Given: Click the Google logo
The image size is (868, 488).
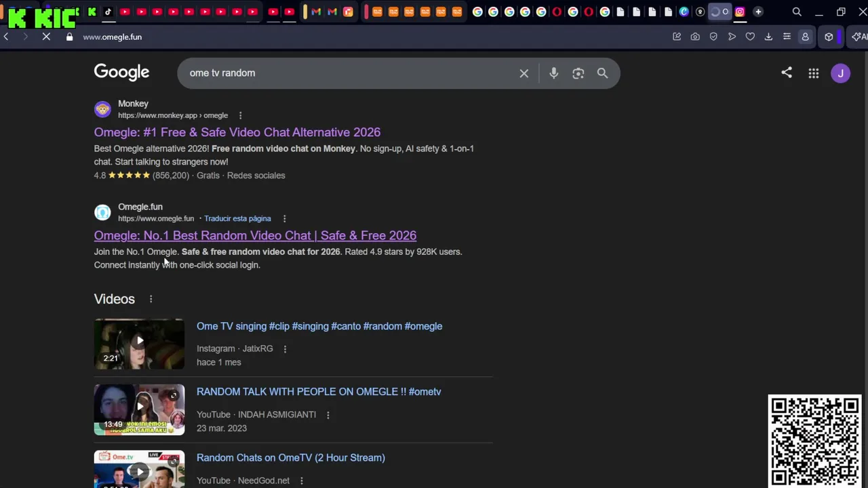Looking at the screenshot, I should coord(121,72).
